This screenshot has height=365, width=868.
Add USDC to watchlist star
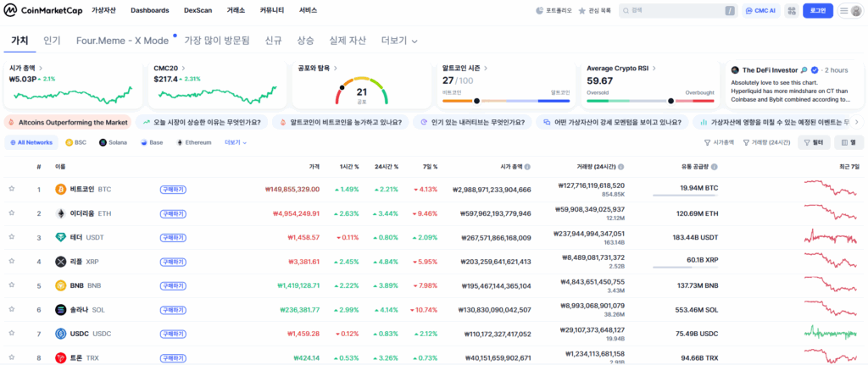point(11,334)
